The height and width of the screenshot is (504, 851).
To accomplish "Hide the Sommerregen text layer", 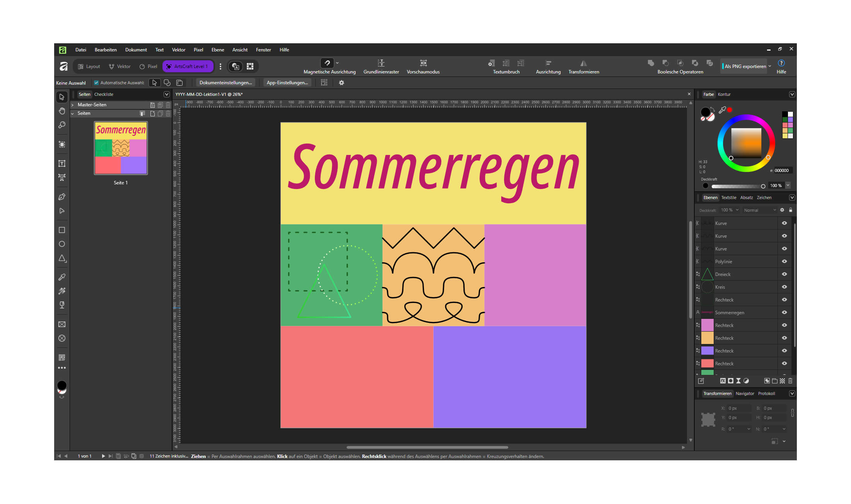I will pos(784,312).
